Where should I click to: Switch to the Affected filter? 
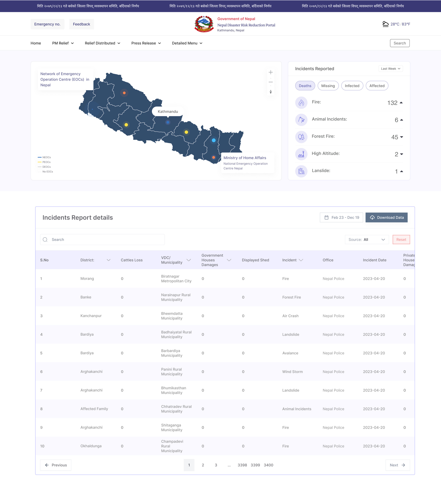(377, 86)
